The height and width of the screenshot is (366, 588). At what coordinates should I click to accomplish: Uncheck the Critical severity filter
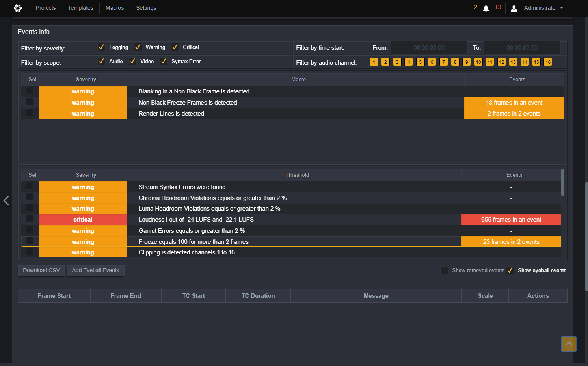pos(175,47)
